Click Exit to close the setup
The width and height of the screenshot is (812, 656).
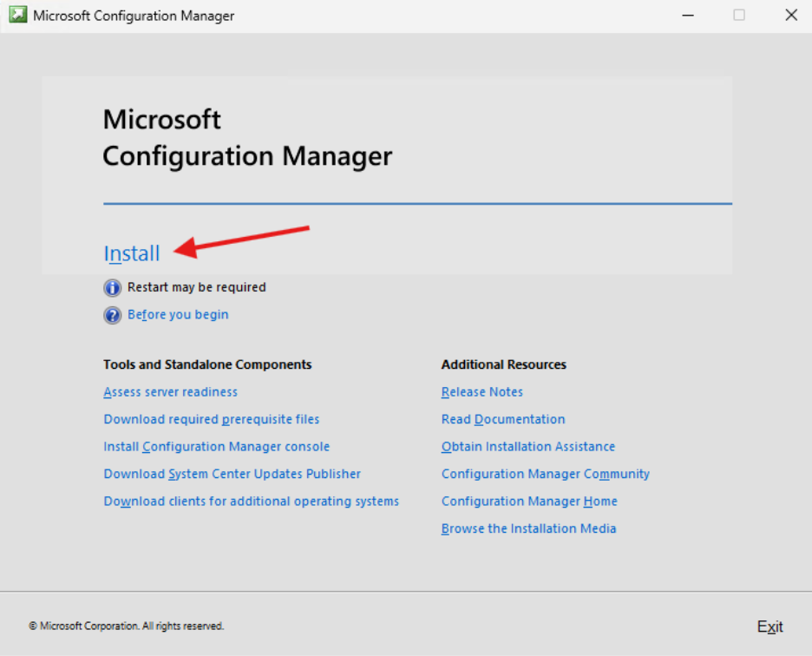769,626
